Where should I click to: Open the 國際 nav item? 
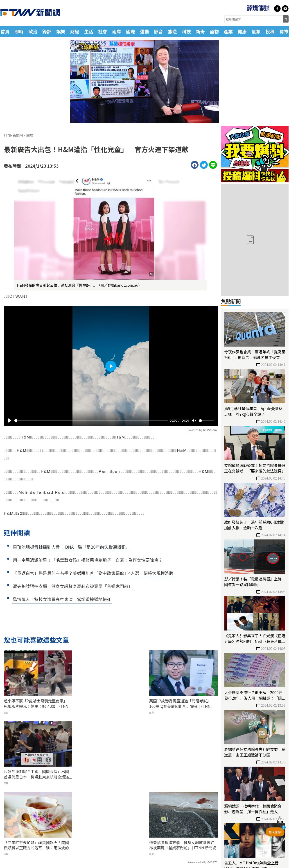[x=131, y=32]
